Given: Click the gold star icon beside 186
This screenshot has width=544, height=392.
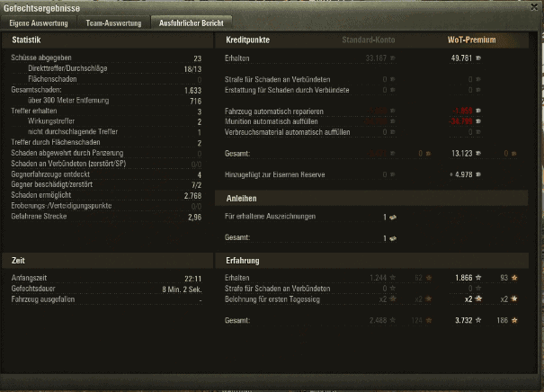Looking at the screenshot, I should 514,320.
